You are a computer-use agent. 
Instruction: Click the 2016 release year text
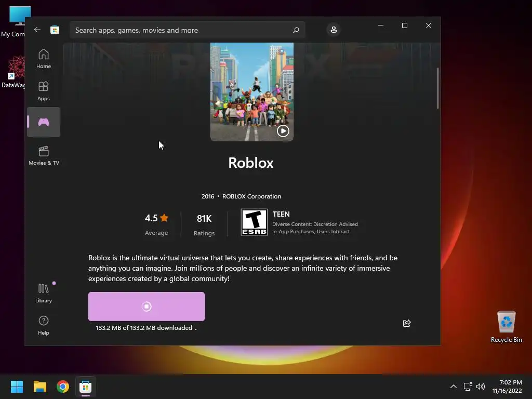[208, 196]
